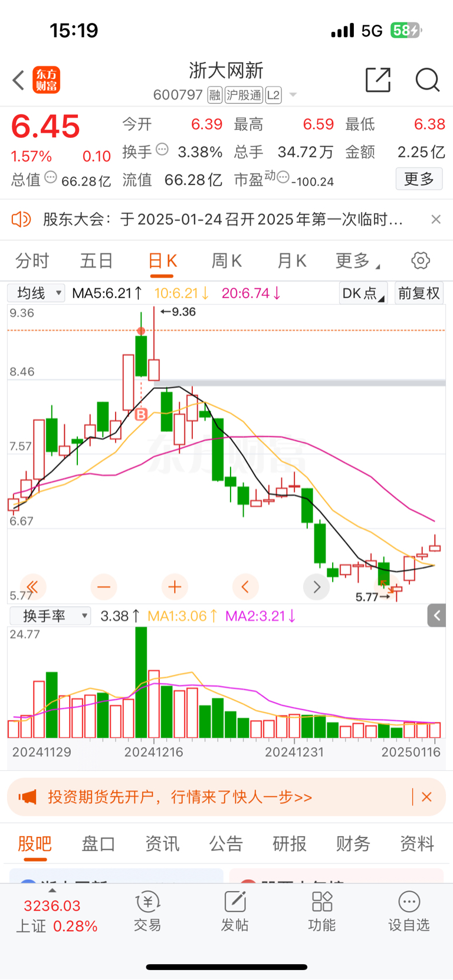Switch to 五日 chart tab
Viewport: 453px width, 980px height.
tap(97, 260)
